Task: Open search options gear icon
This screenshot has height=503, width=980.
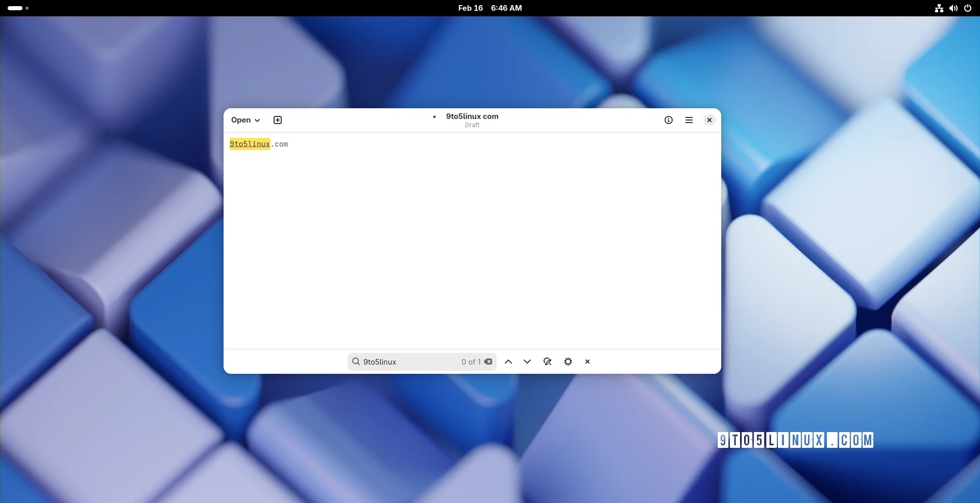Action: point(568,362)
